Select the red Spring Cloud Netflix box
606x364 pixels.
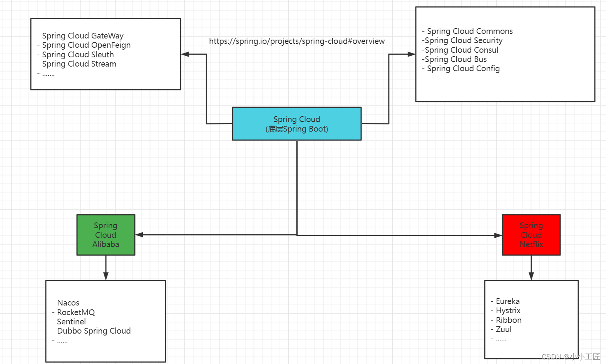coord(531,235)
